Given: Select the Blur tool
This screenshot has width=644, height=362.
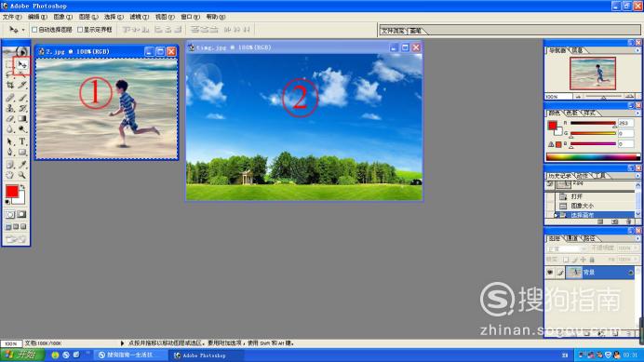Looking at the screenshot, I should (10, 129).
